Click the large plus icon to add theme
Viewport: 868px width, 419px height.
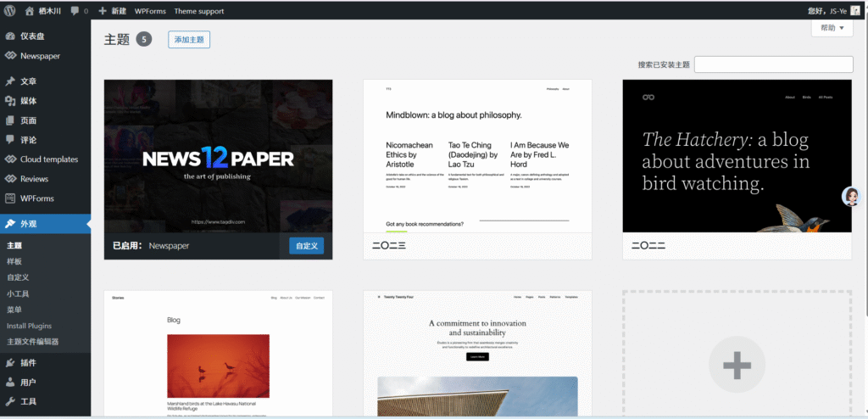pyautogui.click(x=737, y=365)
